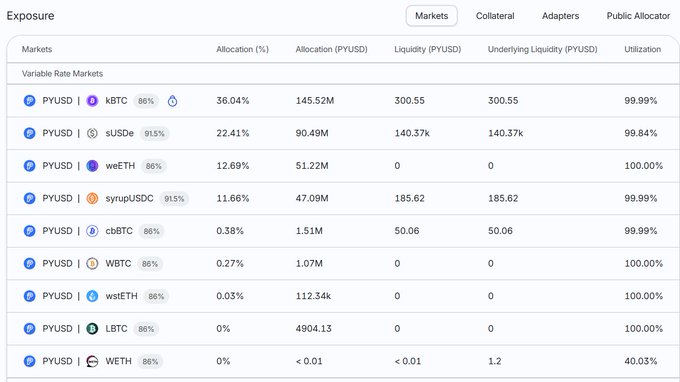Click the 145.52M allocation value
680x382 pixels.
tap(315, 101)
